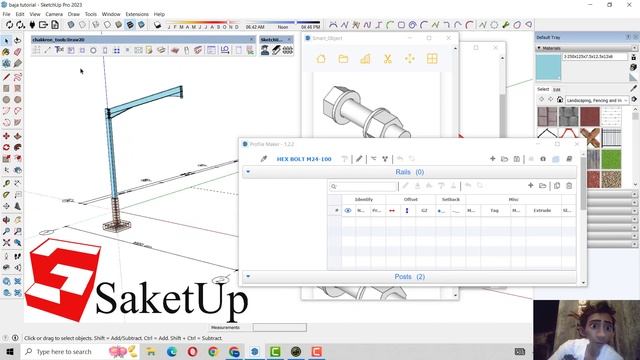Select the Paint Bucket tool

click(6, 52)
